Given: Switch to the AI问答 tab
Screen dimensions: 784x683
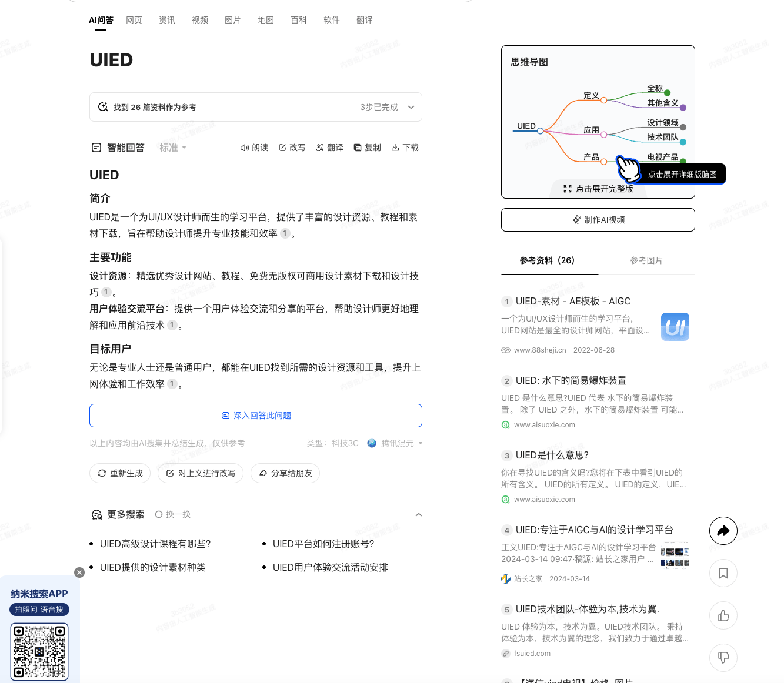Looking at the screenshot, I should point(101,20).
